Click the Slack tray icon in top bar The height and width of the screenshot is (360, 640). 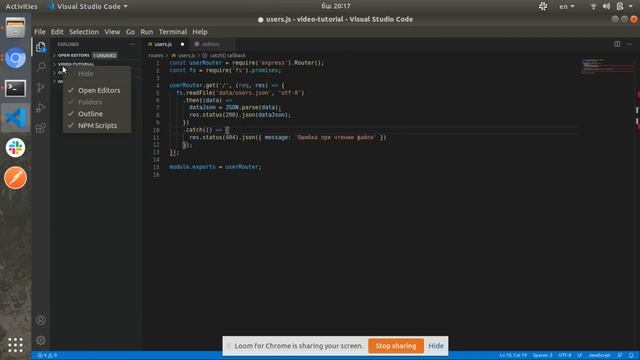pyautogui.click(x=543, y=6)
